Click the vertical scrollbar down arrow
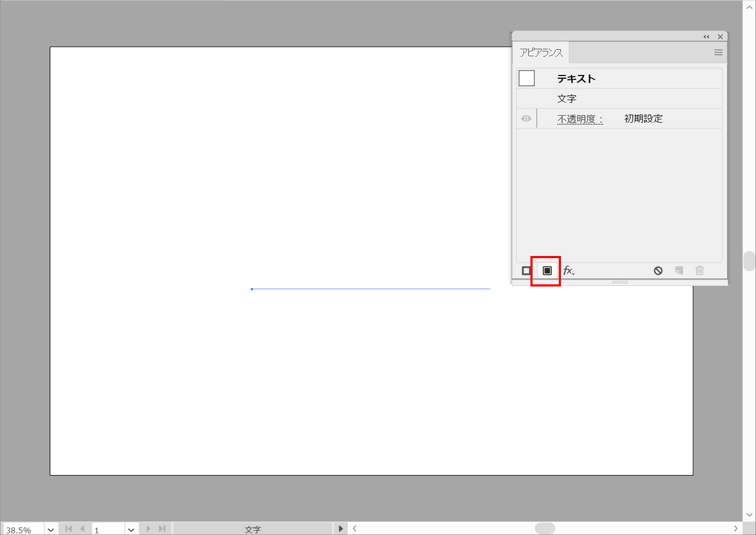 [x=749, y=515]
